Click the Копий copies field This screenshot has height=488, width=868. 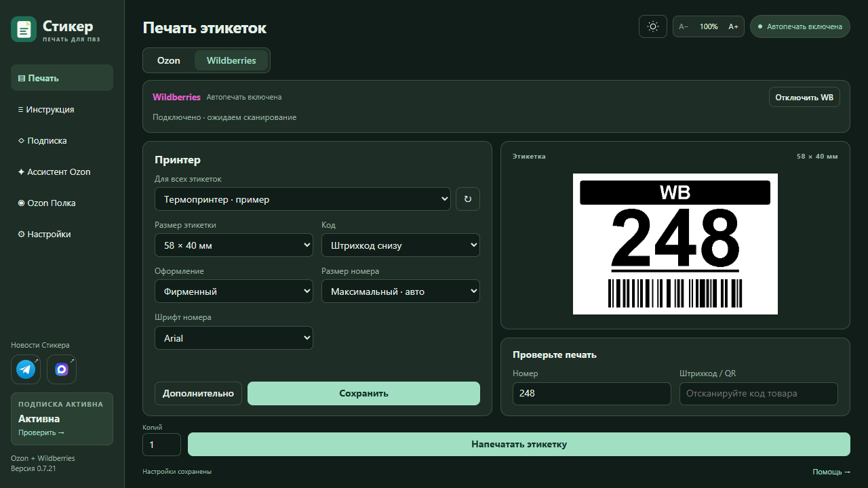(161, 445)
